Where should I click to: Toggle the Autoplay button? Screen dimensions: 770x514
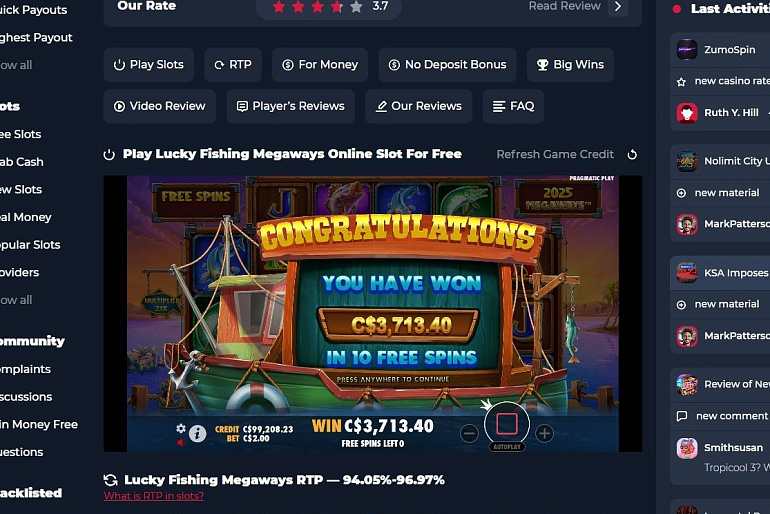[507, 447]
